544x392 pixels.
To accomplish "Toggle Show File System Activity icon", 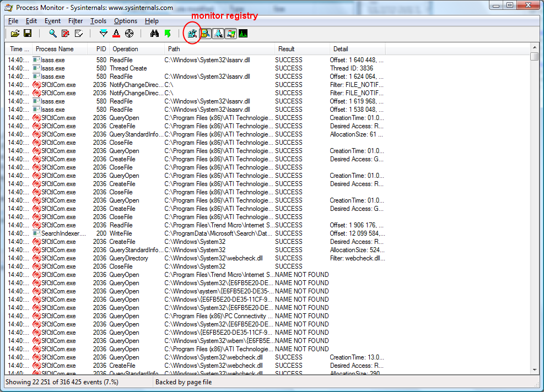I will 206,33.
